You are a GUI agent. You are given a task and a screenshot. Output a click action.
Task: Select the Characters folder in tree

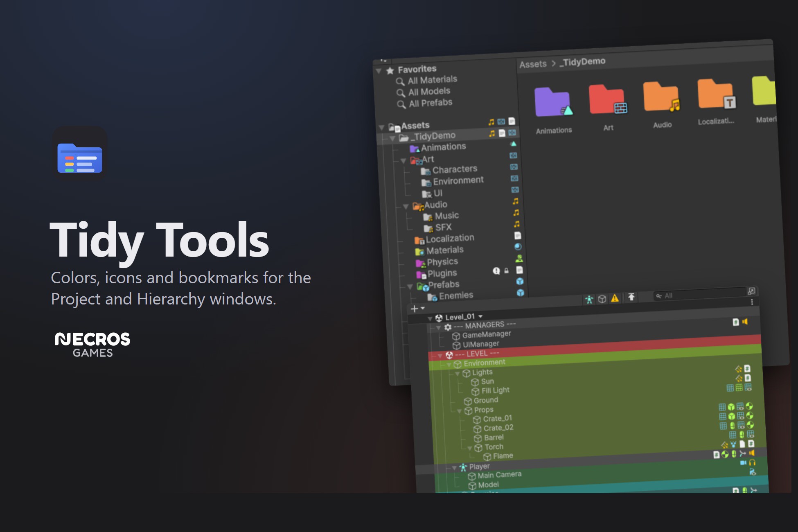455,169
